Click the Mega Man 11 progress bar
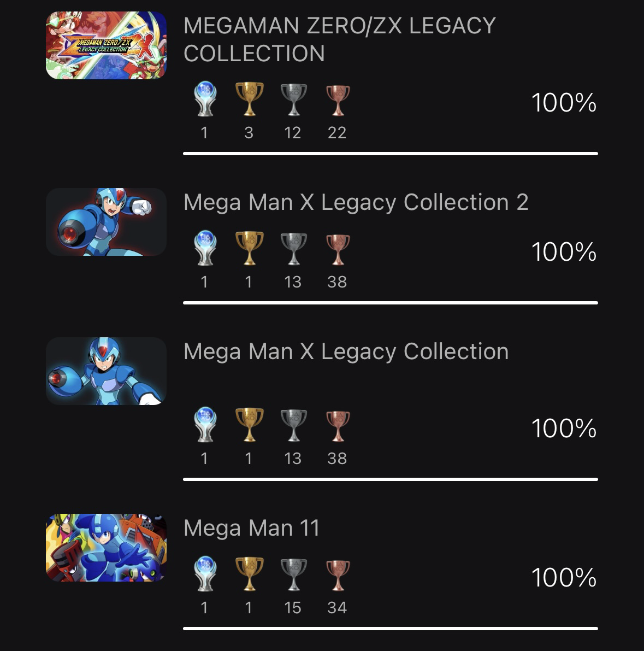 point(391,629)
